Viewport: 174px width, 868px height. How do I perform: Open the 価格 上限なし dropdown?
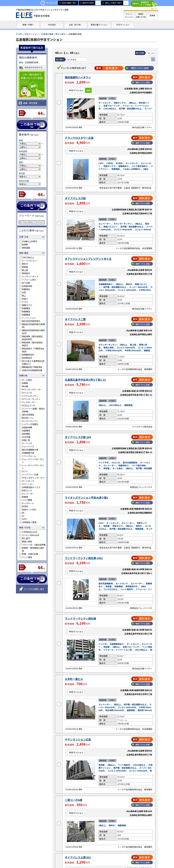pos(30,147)
